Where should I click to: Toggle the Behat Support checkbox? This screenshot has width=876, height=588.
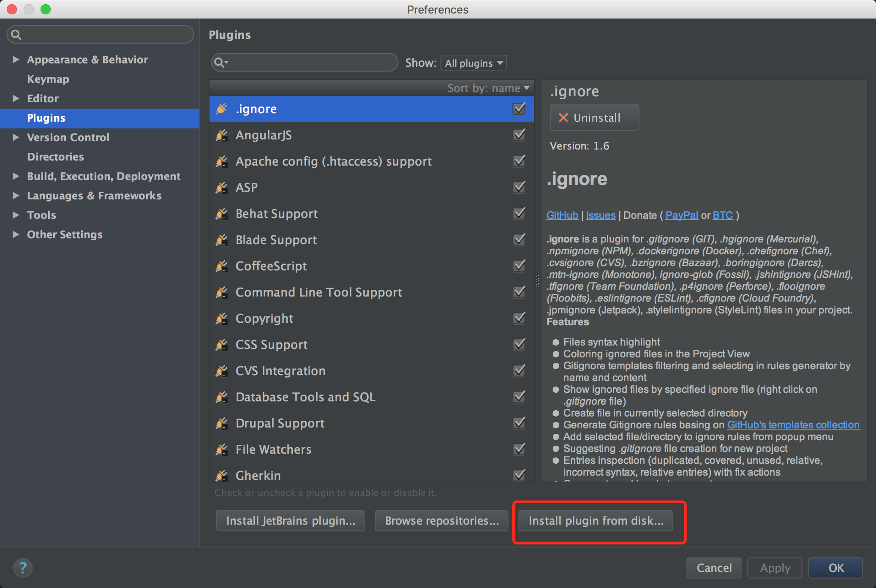pos(519,213)
